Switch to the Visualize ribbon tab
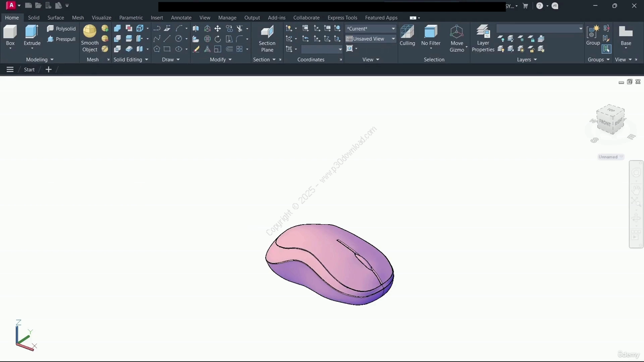The width and height of the screenshot is (644, 362). coord(101,18)
